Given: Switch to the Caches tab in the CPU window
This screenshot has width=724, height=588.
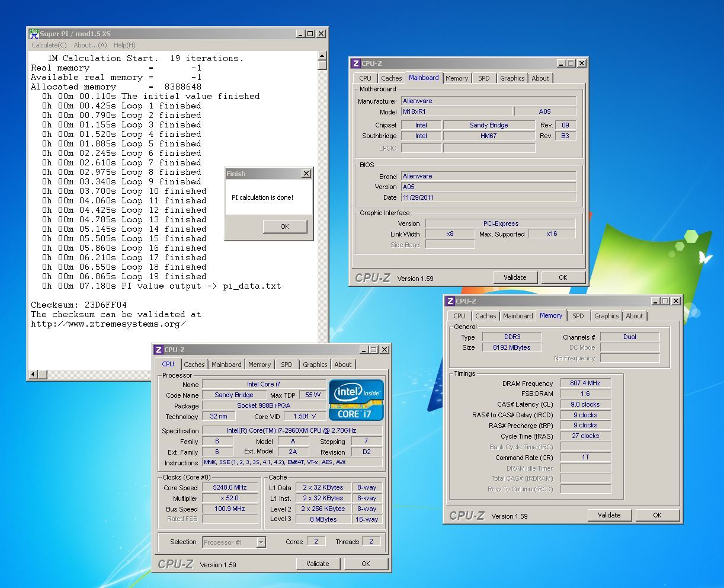Looking at the screenshot, I should click(x=194, y=365).
